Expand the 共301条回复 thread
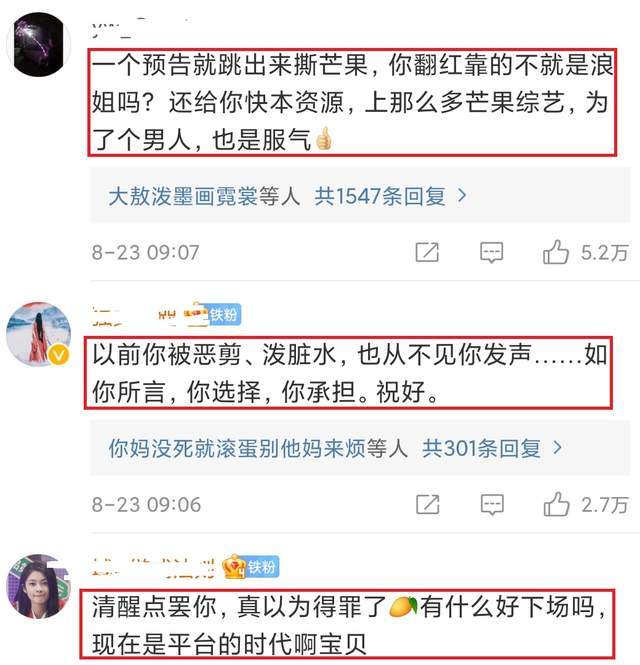Screen dimensions: 640x665 tap(481, 449)
